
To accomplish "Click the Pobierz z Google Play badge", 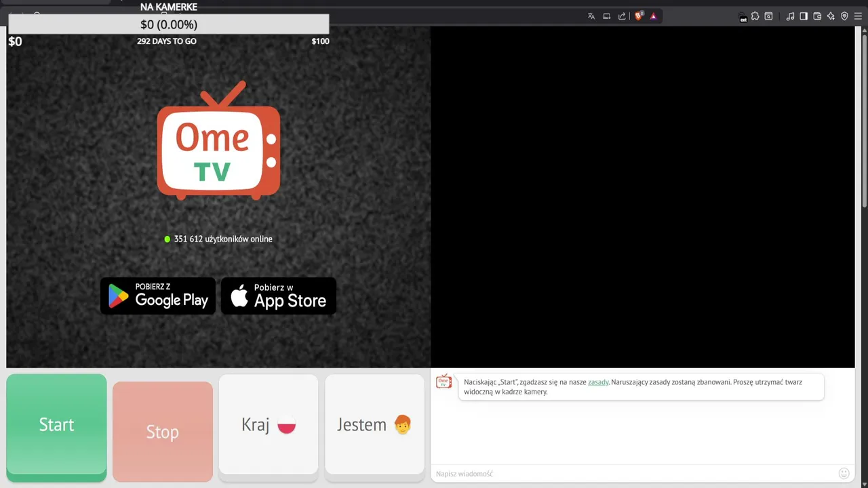I will (x=158, y=296).
